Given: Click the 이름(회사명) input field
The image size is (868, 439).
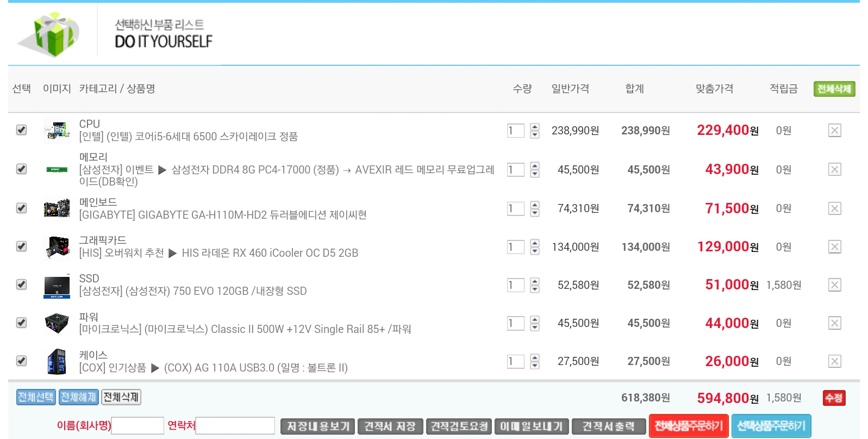Looking at the screenshot, I should click(138, 425).
